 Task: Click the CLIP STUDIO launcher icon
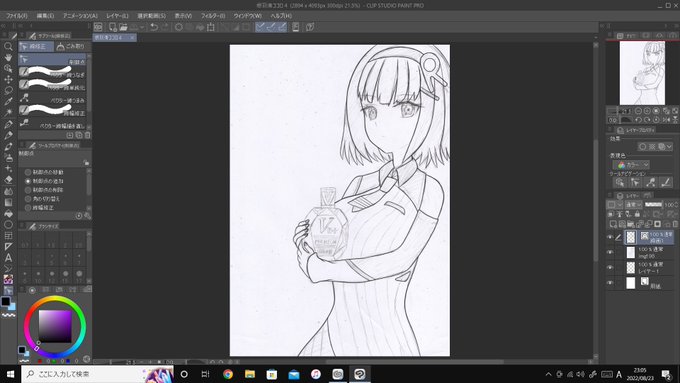click(x=98, y=27)
